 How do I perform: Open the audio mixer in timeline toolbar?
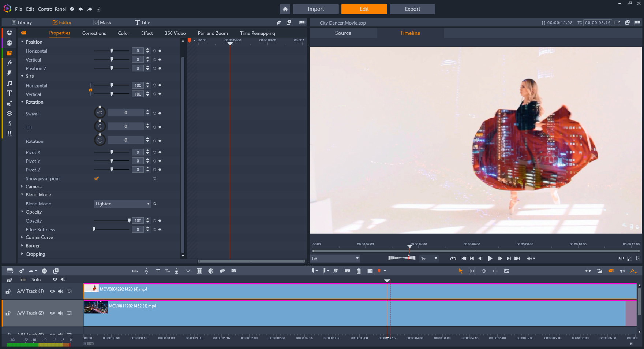pyautogui.click(x=135, y=271)
